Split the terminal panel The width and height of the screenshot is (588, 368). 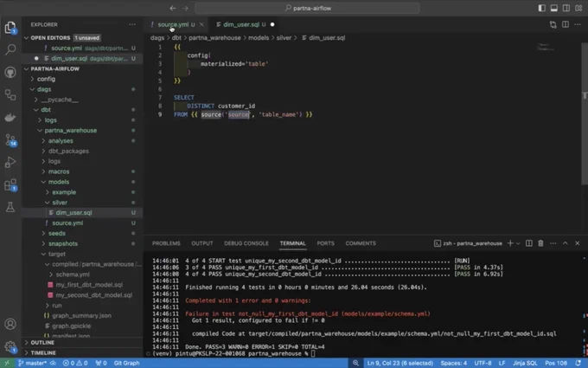(x=528, y=243)
